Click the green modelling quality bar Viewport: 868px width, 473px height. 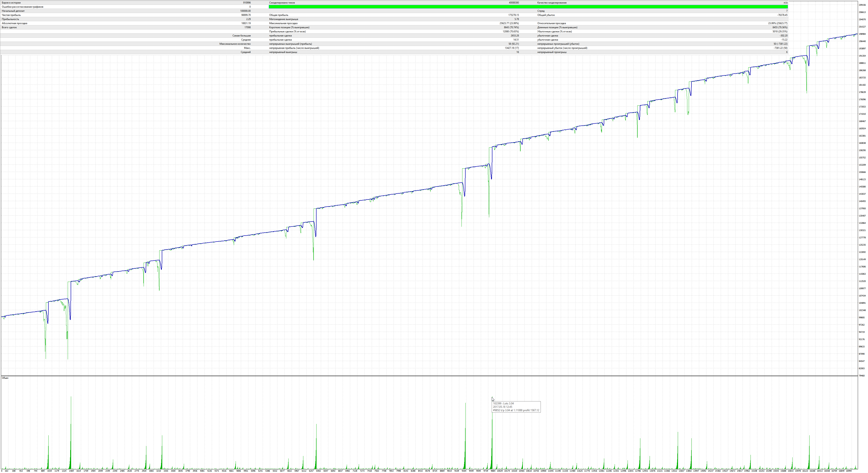(x=528, y=7)
